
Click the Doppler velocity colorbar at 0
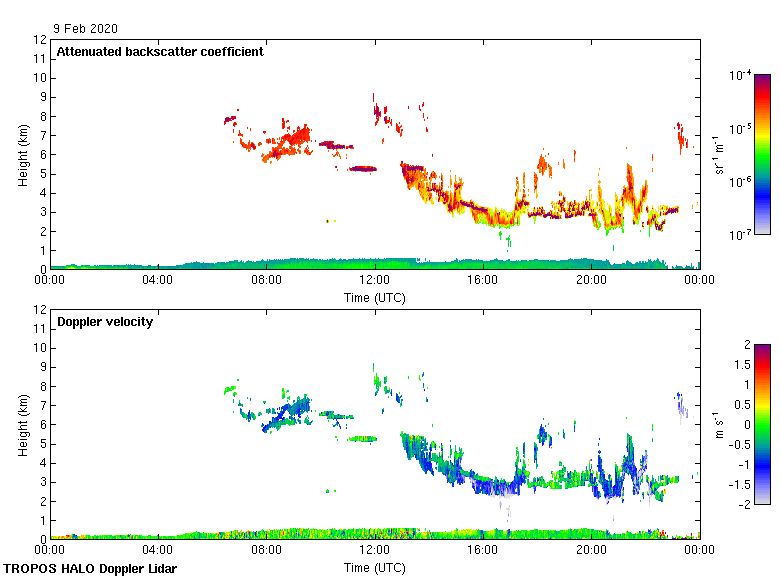coord(762,423)
